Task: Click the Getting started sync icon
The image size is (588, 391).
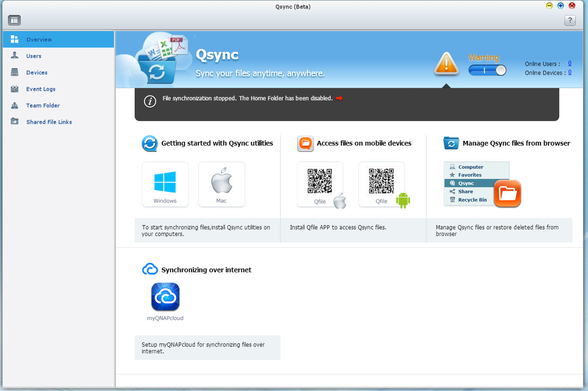Action: click(150, 143)
